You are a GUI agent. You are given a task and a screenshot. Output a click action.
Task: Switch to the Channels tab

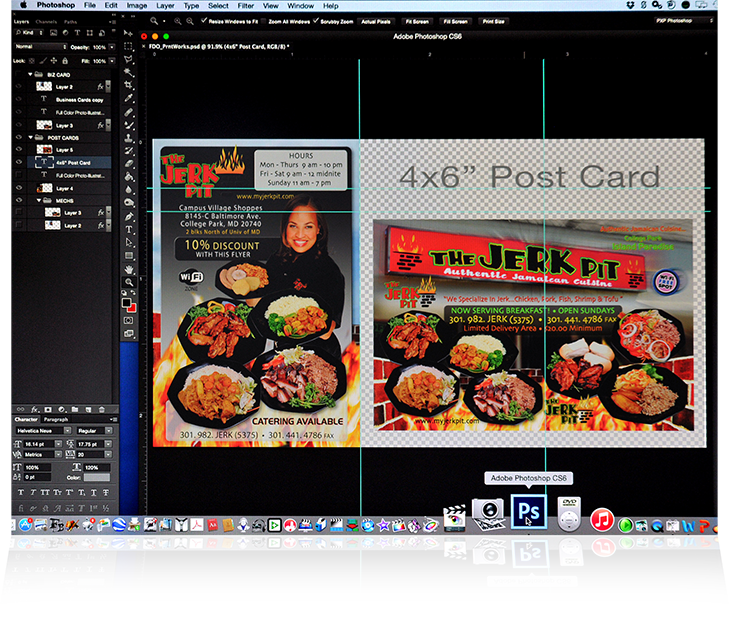click(46, 22)
